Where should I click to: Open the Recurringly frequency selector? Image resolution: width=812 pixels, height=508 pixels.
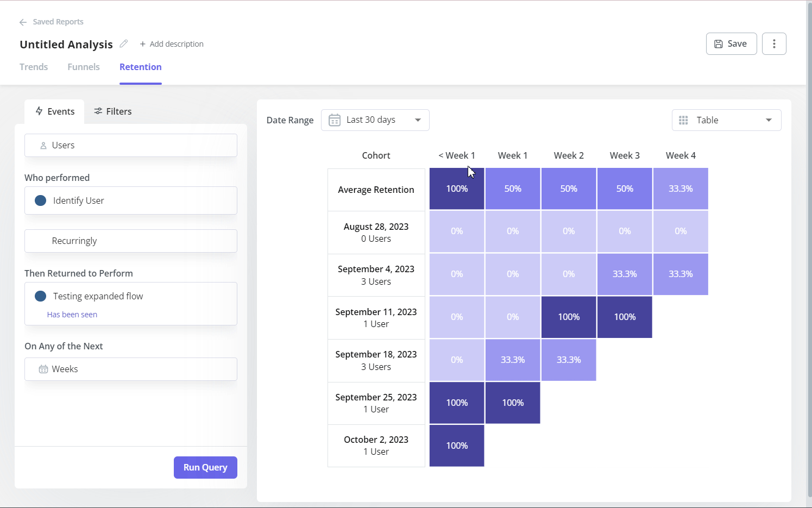click(x=130, y=241)
